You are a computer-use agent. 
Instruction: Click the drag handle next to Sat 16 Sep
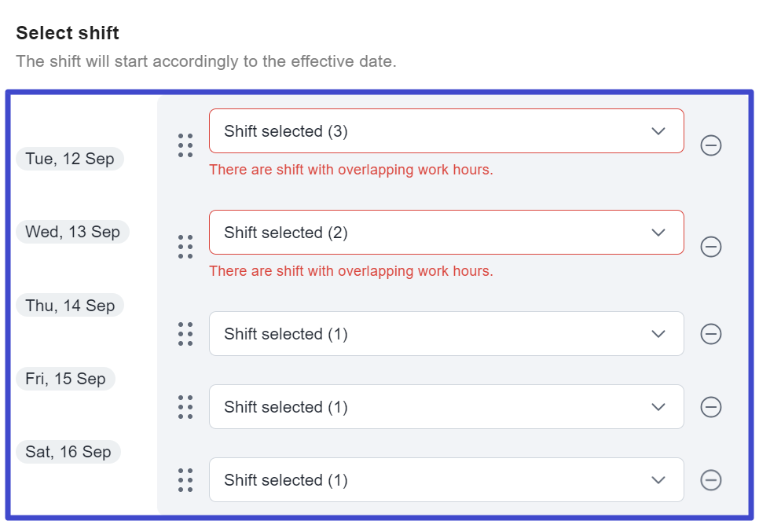(x=185, y=479)
